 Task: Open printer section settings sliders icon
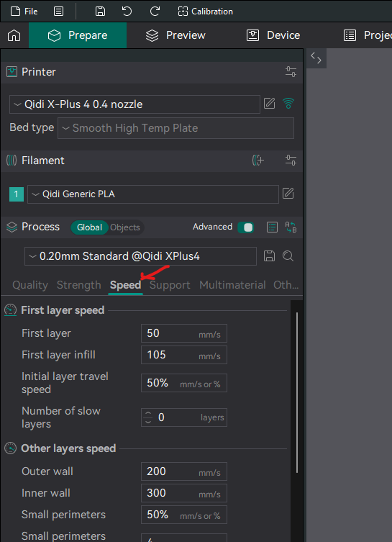point(291,72)
